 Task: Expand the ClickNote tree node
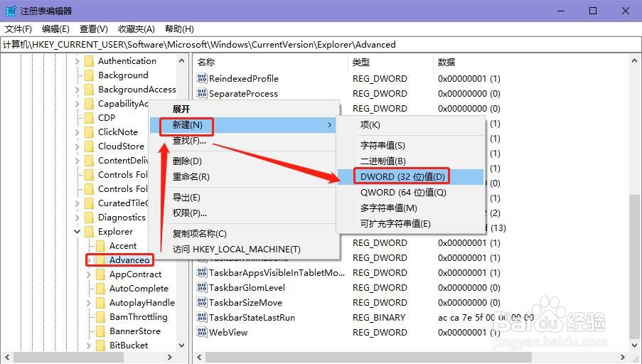(77, 132)
